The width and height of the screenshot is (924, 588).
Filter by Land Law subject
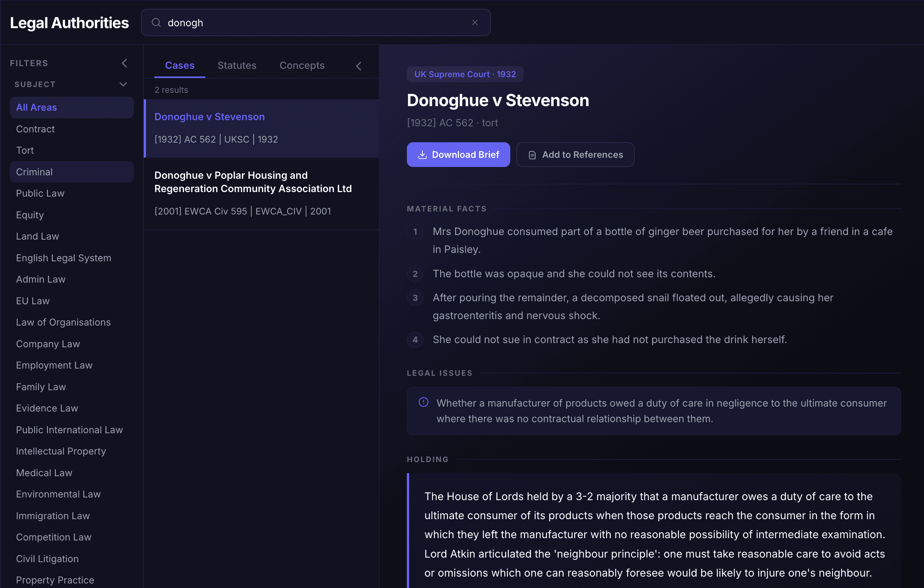pyautogui.click(x=72, y=237)
